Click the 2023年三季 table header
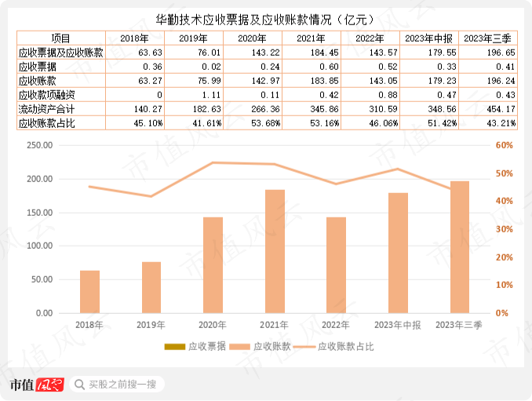532x401 pixels. click(x=487, y=38)
